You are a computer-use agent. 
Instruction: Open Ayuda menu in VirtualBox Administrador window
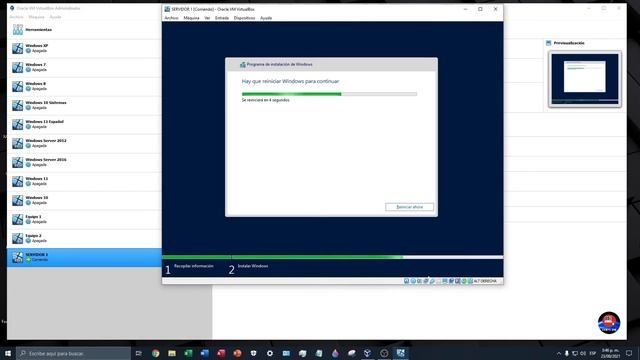(55, 17)
